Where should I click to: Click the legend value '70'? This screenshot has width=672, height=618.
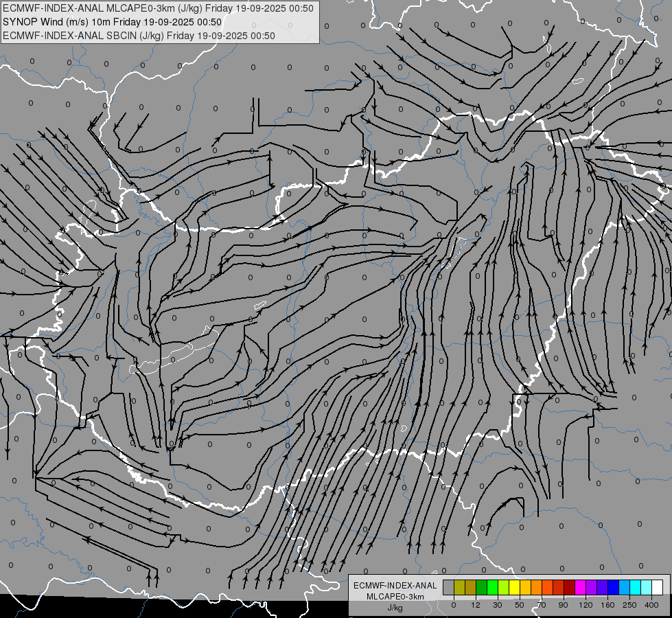coord(542,605)
